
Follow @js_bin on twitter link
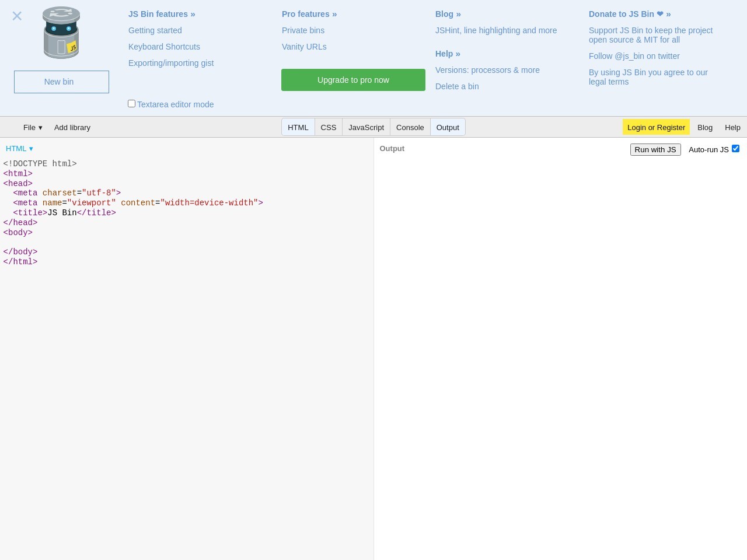point(634,56)
